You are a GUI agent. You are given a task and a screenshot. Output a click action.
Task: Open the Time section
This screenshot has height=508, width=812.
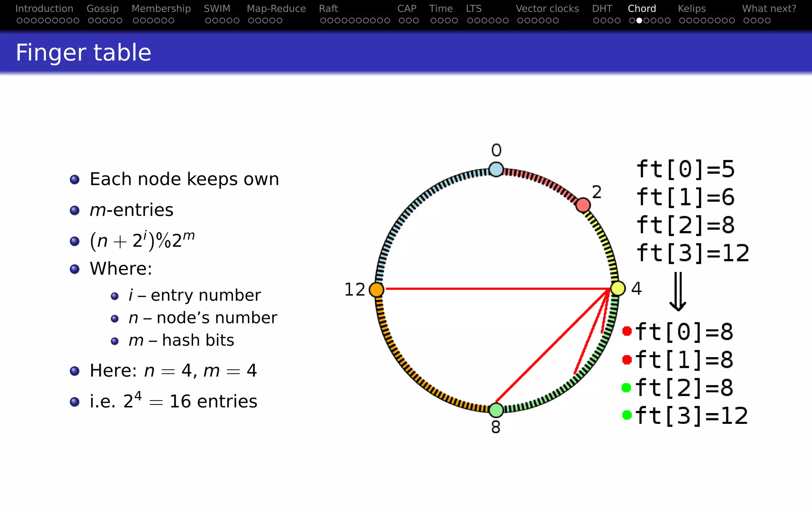click(x=441, y=8)
